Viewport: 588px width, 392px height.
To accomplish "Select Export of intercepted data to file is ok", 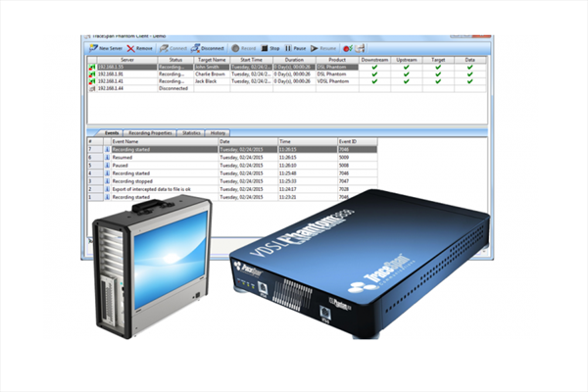I will [x=232, y=189].
